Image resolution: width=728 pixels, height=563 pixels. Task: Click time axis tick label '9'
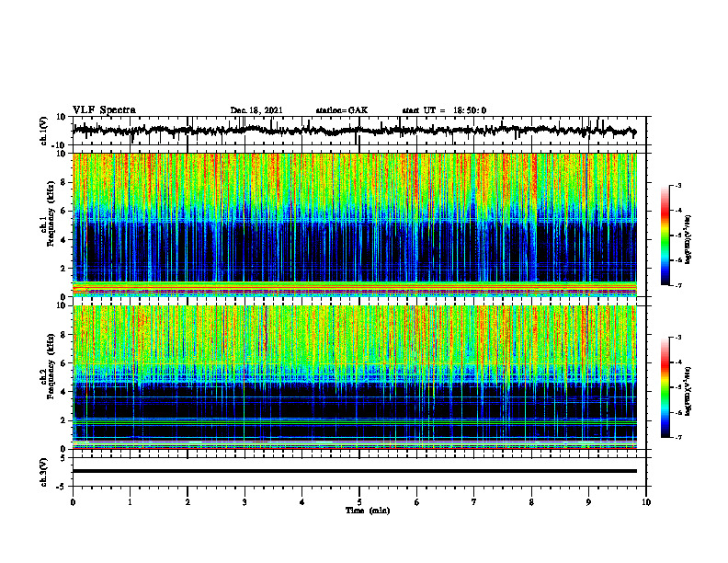588,502
